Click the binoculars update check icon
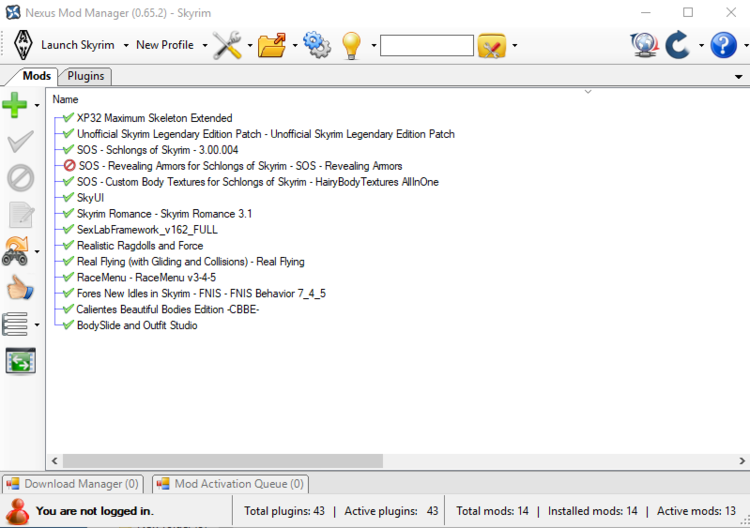This screenshot has width=750, height=528. (x=16, y=251)
